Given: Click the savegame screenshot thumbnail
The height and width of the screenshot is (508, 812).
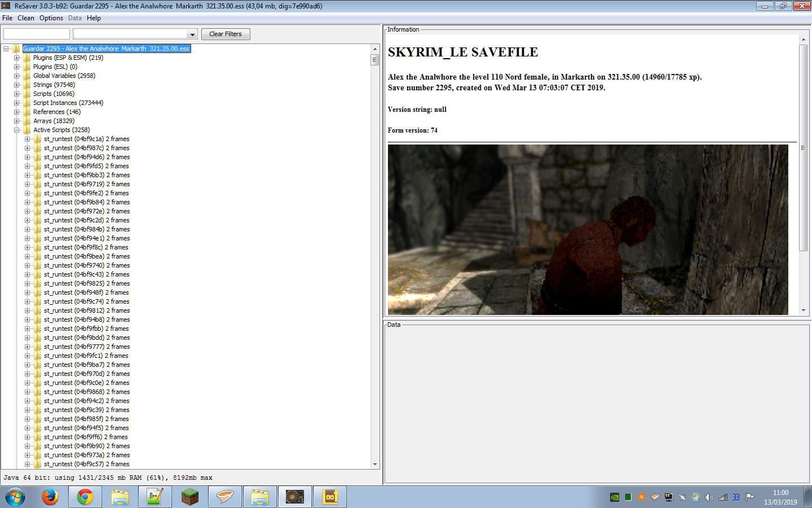Looking at the screenshot, I should coord(588,230).
